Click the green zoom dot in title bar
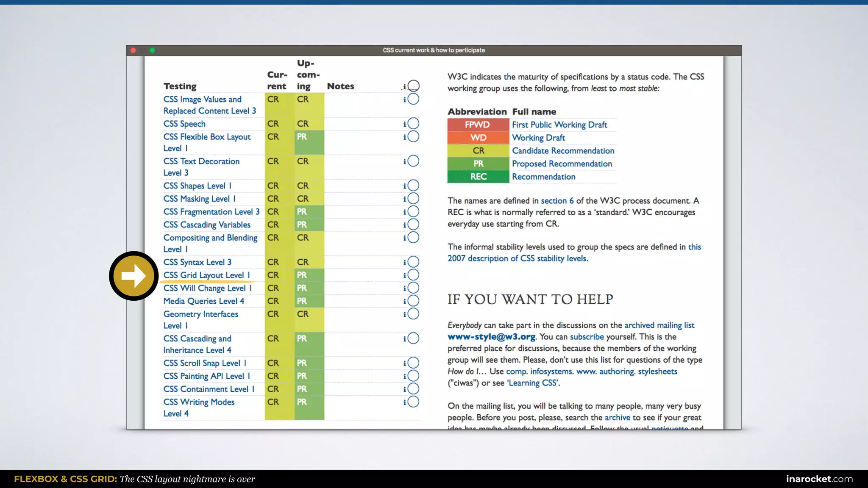Viewport: 868px width, 488px height. pyautogui.click(x=153, y=50)
